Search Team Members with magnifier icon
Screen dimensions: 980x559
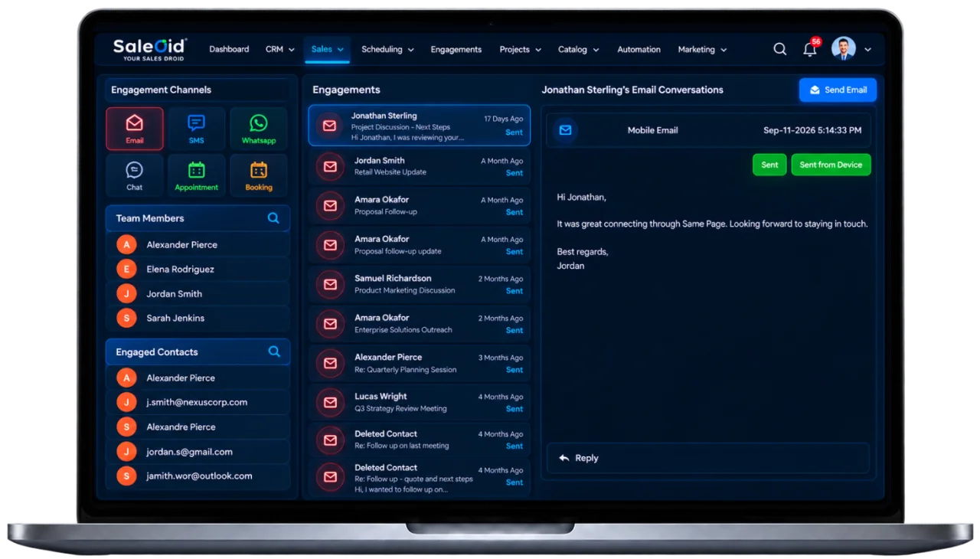273,218
